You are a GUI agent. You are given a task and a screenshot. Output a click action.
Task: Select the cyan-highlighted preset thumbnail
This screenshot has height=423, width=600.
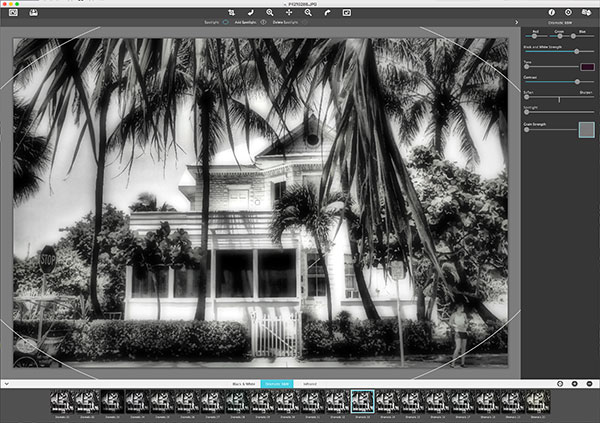pyautogui.click(x=362, y=402)
